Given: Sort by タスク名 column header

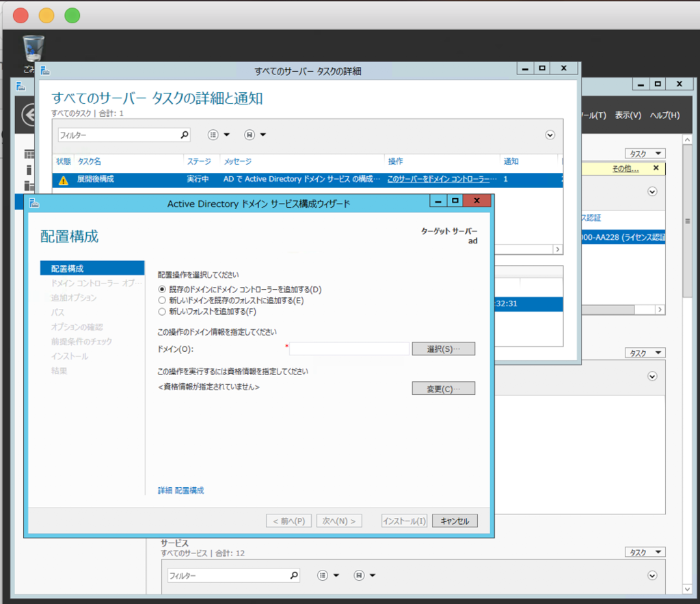Looking at the screenshot, I should [x=90, y=161].
